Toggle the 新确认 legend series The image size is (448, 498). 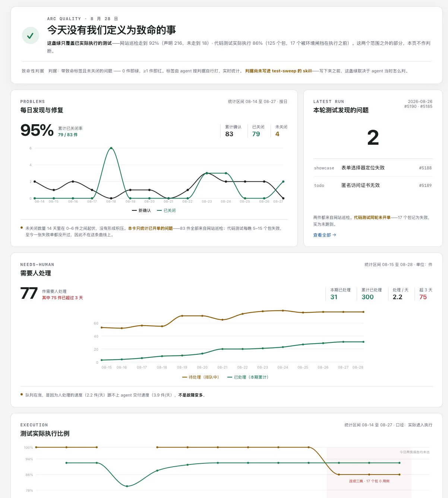click(141, 210)
